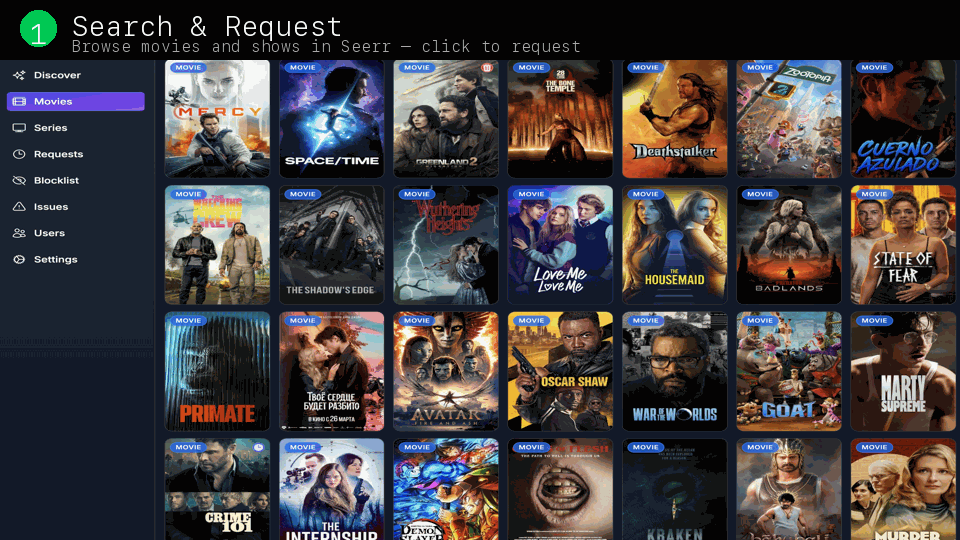Image resolution: width=960 pixels, height=540 pixels.
Task: Open The Shadow's Edge movie poster
Action: [x=332, y=245]
